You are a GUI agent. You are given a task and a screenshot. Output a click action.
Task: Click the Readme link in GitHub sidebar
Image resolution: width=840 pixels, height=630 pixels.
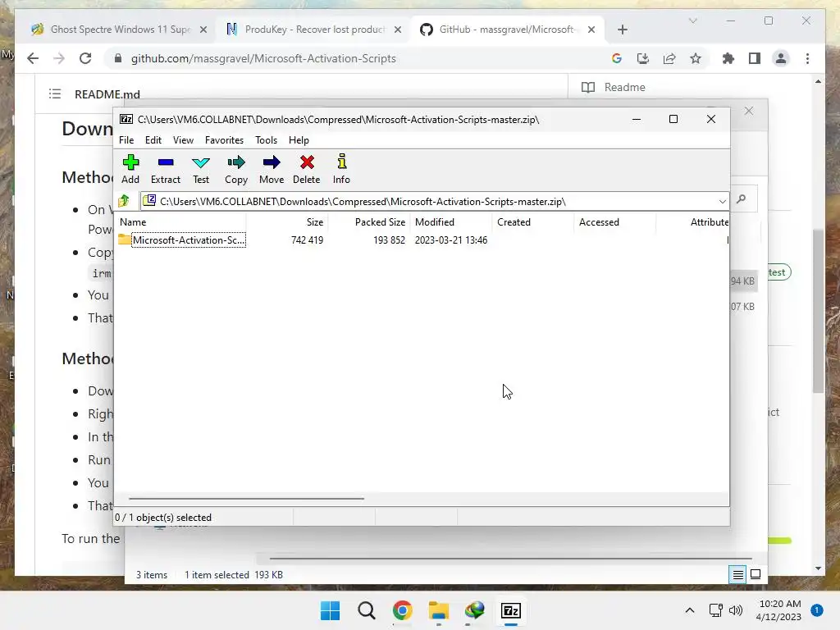(x=614, y=87)
